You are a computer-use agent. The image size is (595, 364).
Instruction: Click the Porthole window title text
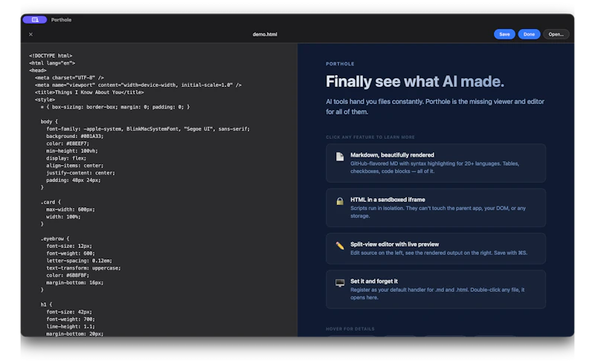coord(61,20)
